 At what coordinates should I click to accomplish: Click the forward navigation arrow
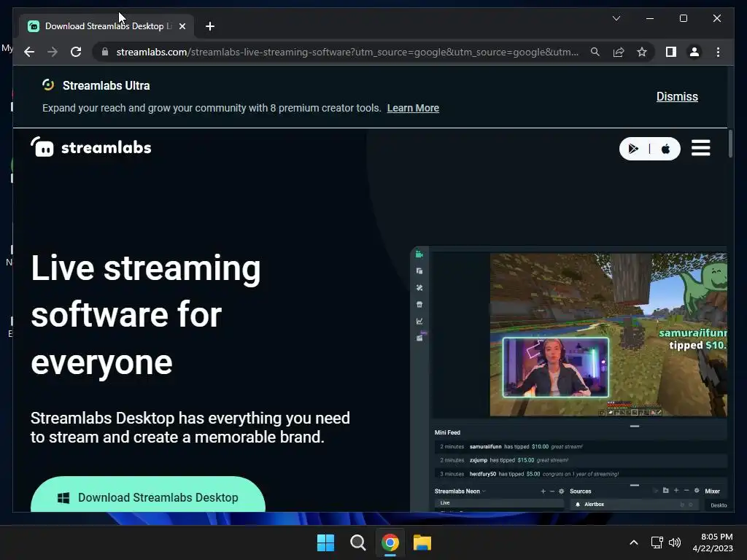(53, 52)
